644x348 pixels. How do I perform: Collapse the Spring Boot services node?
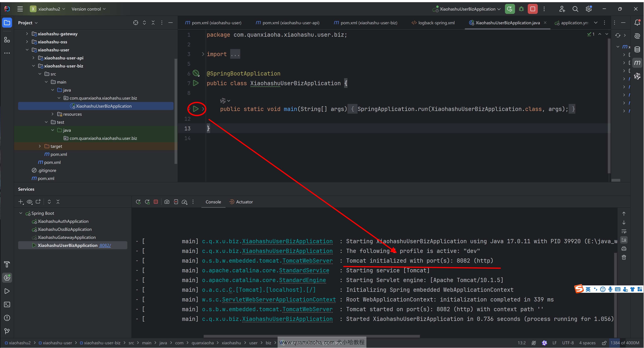click(x=21, y=213)
